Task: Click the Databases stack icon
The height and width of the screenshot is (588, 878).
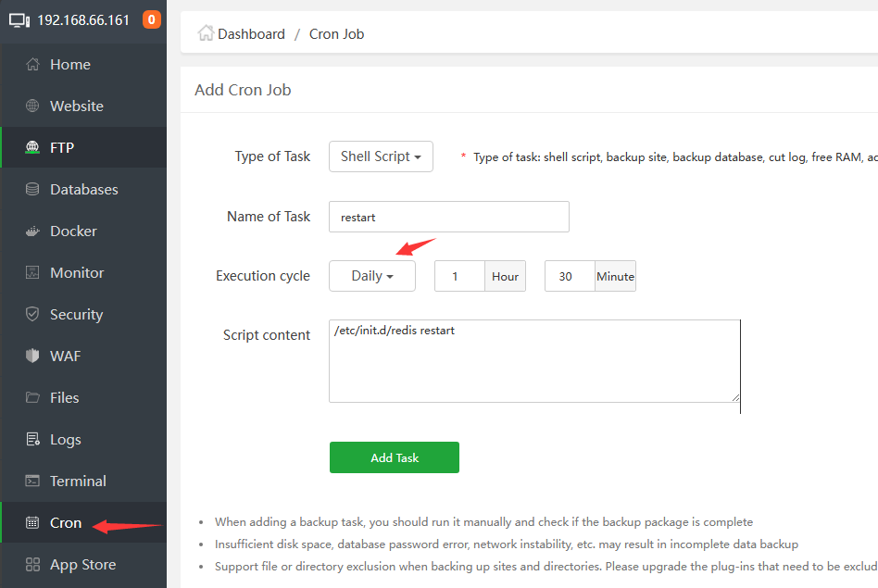Action: [32, 190]
